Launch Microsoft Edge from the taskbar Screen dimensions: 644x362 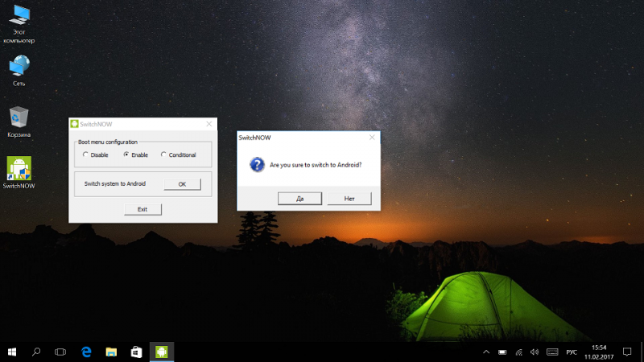click(x=85, y=352)
